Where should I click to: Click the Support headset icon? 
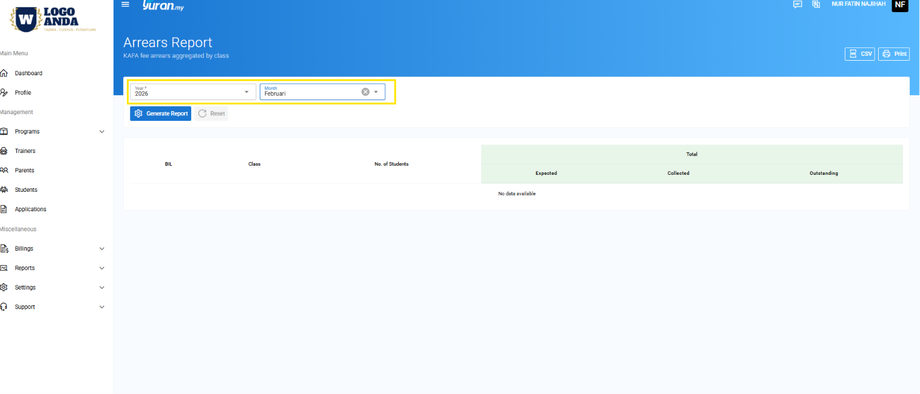point(4,307)
